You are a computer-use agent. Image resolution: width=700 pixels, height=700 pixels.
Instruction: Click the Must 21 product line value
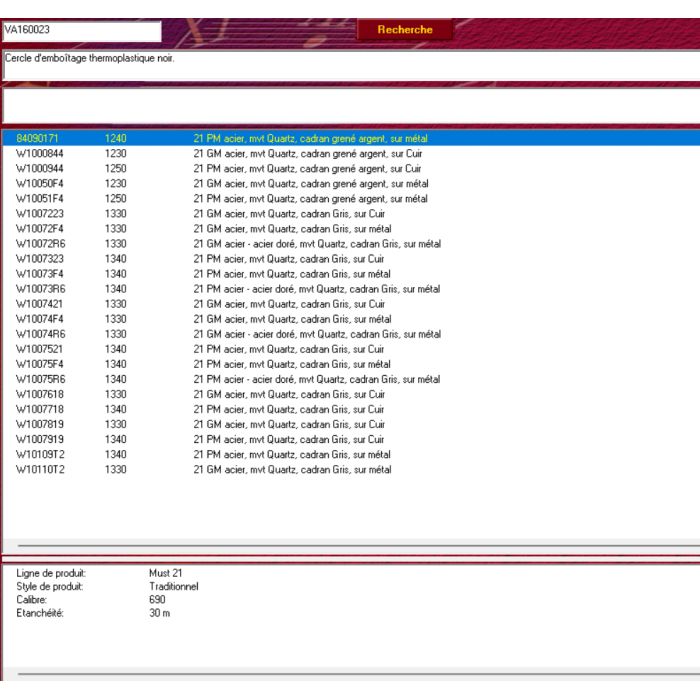166,573
